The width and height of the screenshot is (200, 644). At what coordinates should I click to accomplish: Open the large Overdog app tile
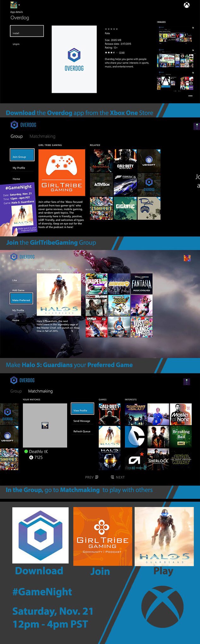coord(74,59)
